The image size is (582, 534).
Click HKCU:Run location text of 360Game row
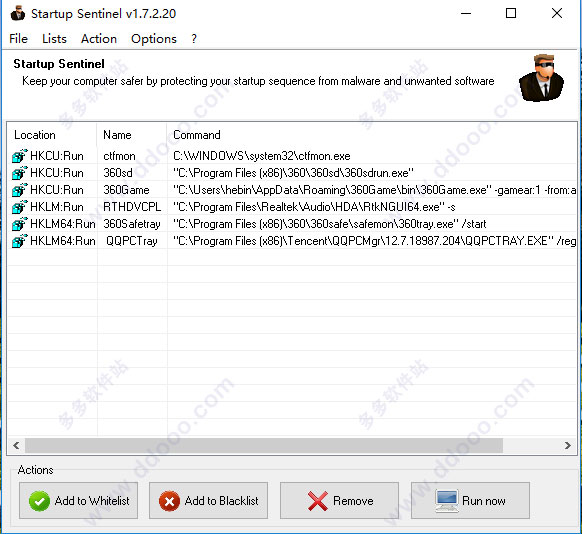click(x=57, y=190)
